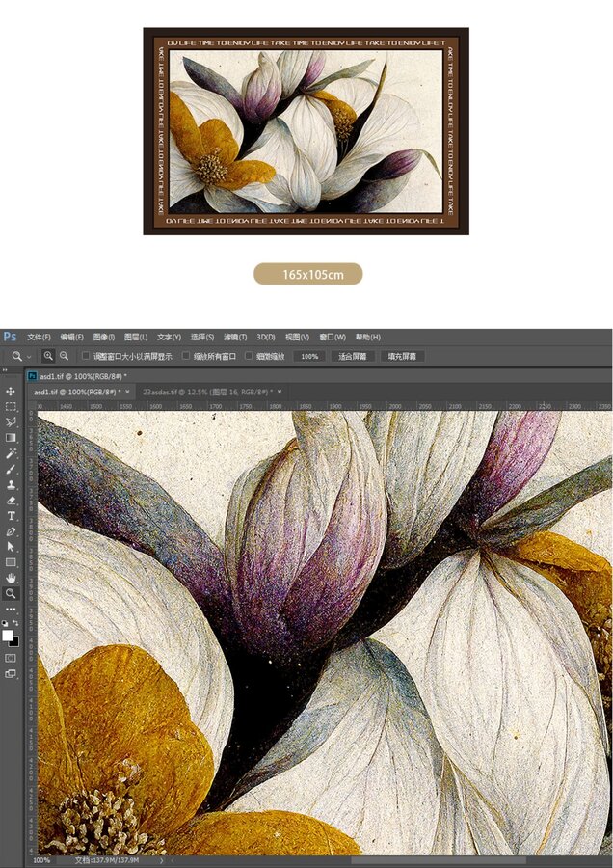
Task: Close the asd1.tif document tab
Action: pos(128,392)
